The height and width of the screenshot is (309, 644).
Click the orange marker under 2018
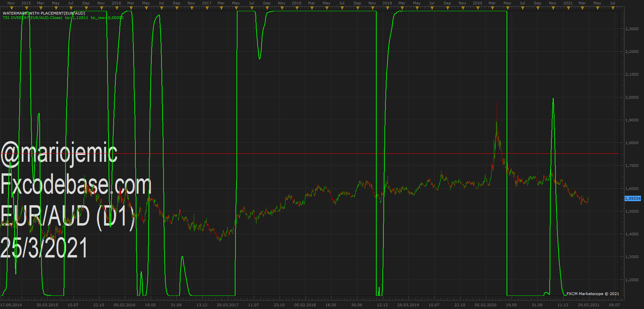click(x=297, y=8)
